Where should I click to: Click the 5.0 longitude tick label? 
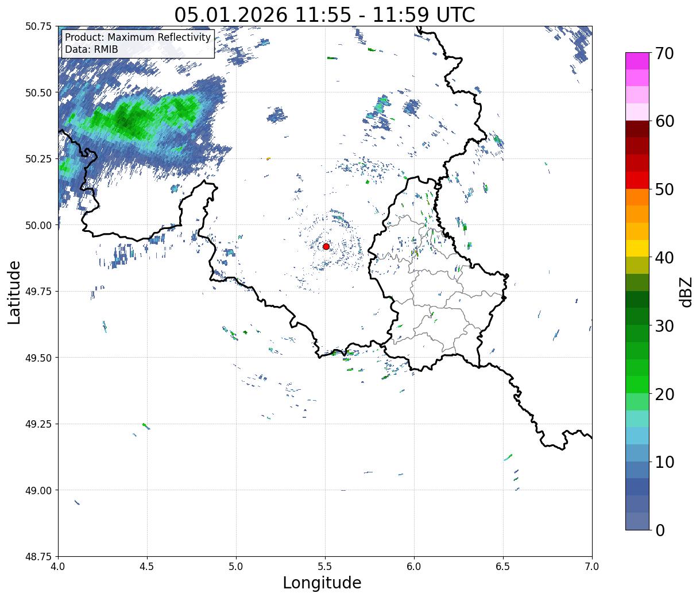tap(236, 567)
